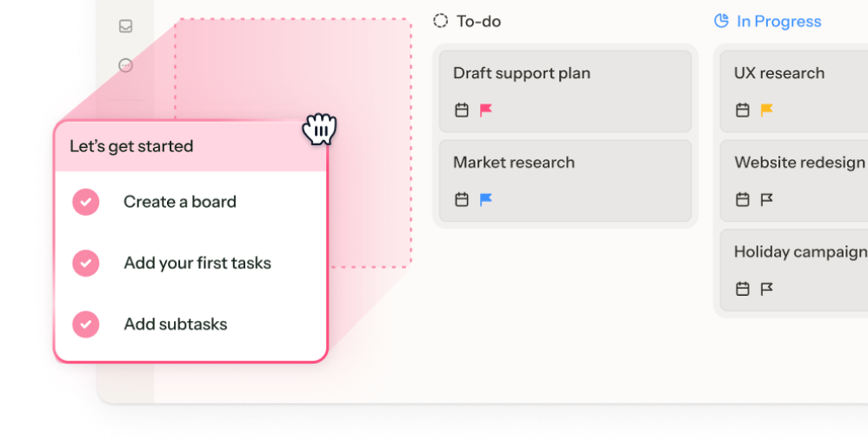
Task: Select the To-do column header
Action: click(478, 21)
